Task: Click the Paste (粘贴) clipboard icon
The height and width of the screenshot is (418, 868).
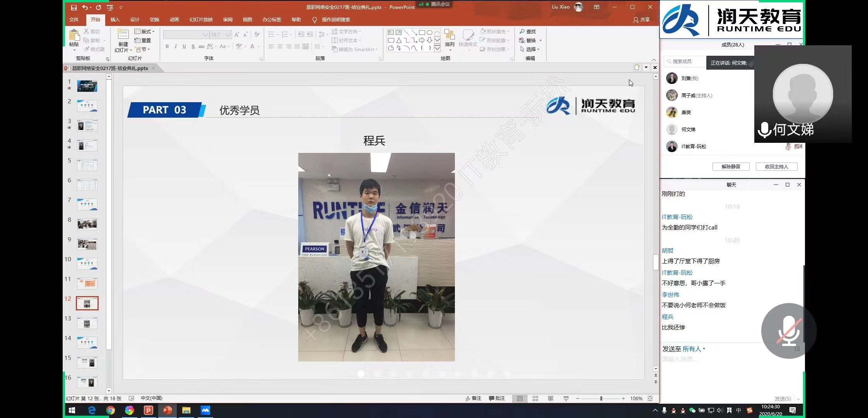Action: [x=74, y=35]
